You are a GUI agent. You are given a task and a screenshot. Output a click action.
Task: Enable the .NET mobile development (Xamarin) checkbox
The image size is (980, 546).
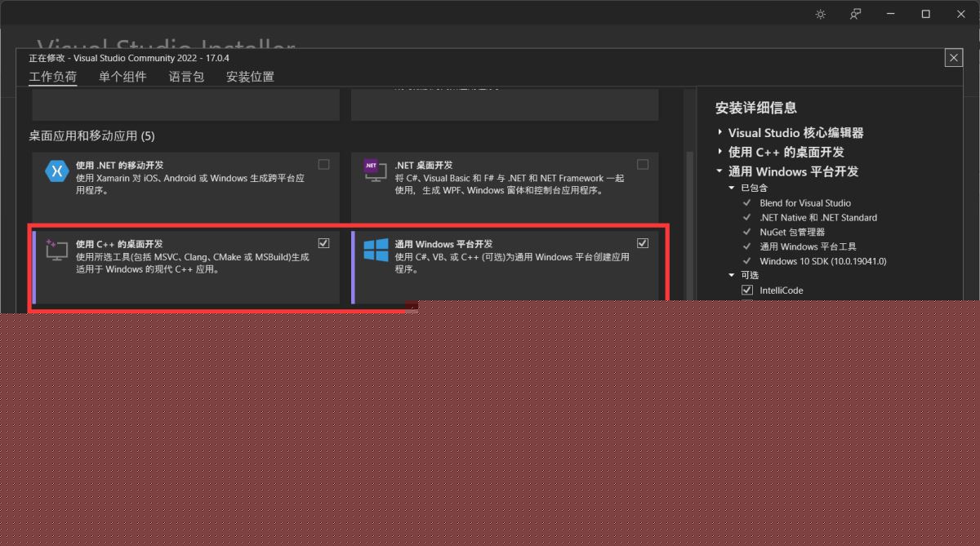324,165
